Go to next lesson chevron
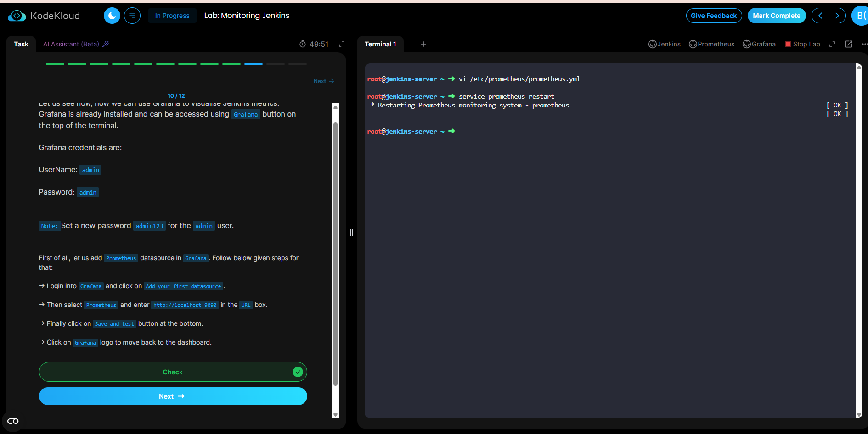 click(837, 16)
